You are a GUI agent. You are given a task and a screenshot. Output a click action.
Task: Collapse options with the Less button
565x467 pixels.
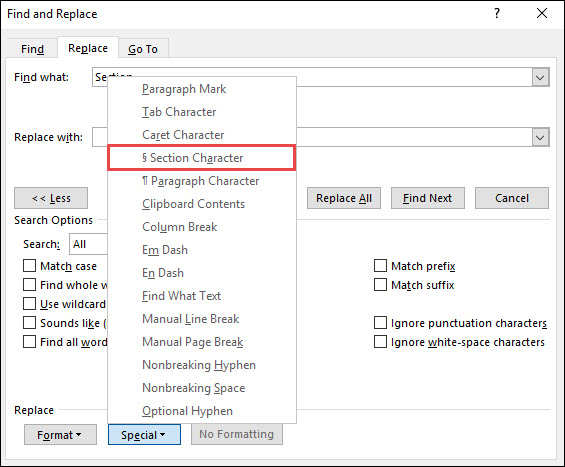(x=51, y=198)
